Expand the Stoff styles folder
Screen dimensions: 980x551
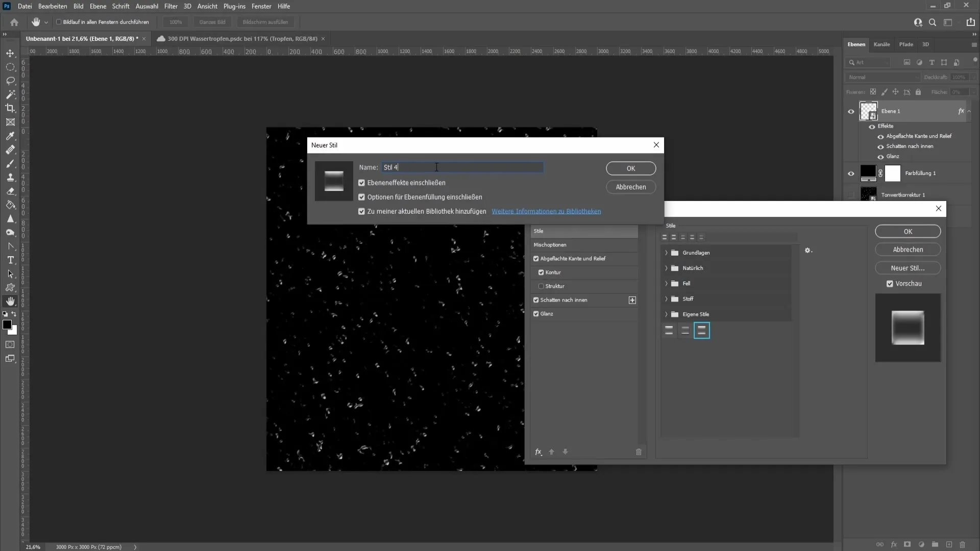pyautogui.click(x=666, y=299)
